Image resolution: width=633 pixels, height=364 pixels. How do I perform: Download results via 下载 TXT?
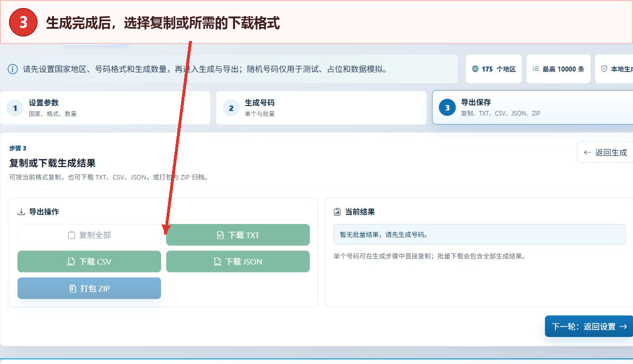pyautogui.click(x=238, y=235)
